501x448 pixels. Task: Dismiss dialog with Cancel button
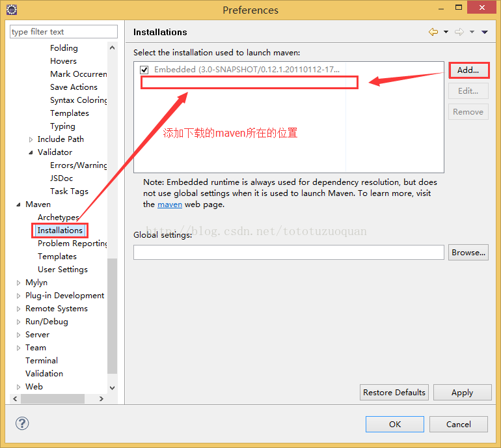(458, 425)
